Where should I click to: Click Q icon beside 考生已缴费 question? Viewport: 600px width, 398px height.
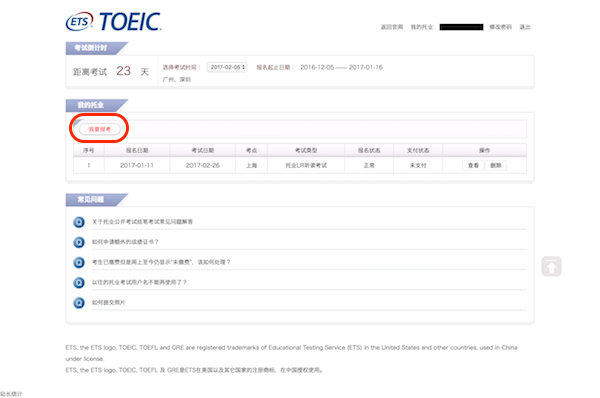click(79, 263)
